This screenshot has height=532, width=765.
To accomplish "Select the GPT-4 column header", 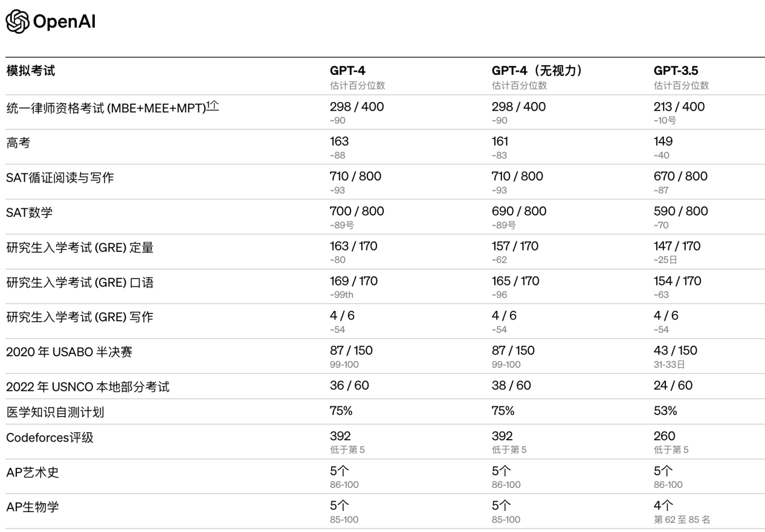I will coord(347,71).
